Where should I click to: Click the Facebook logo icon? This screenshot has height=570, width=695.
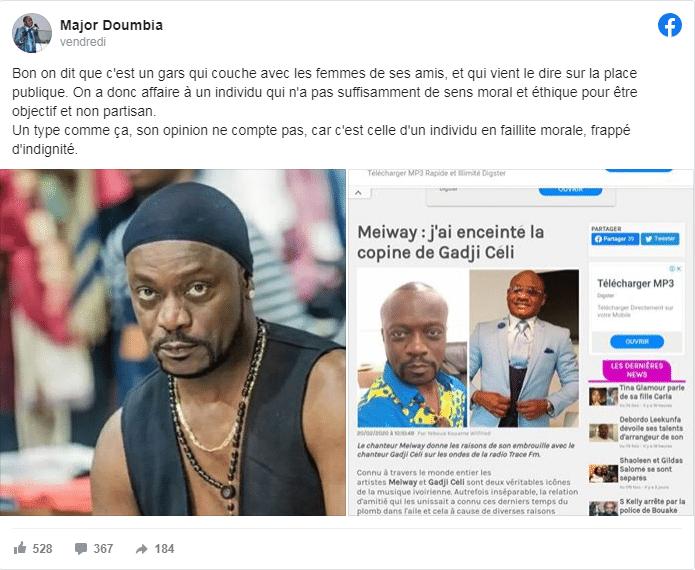(x=669, y=25)
